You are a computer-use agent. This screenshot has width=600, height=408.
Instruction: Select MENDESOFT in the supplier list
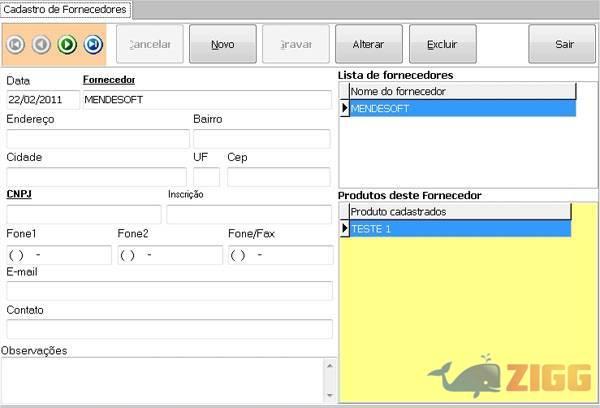462,108
